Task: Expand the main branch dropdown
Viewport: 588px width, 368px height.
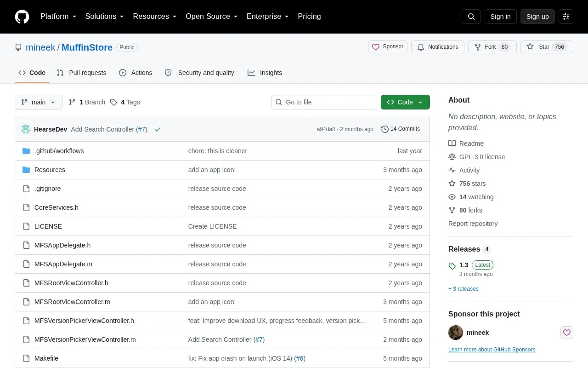Action: (x=39, y=102)
